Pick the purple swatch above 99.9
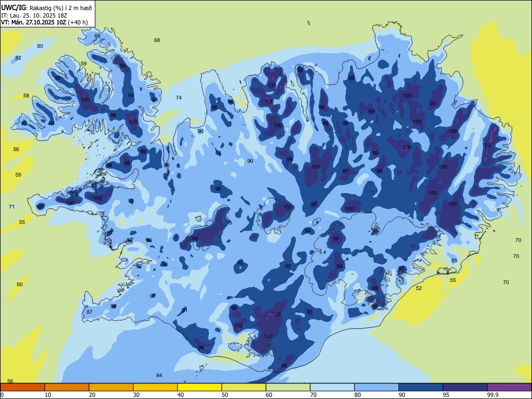532x399 pixels. pyautogui.click(x=509, y=387)
